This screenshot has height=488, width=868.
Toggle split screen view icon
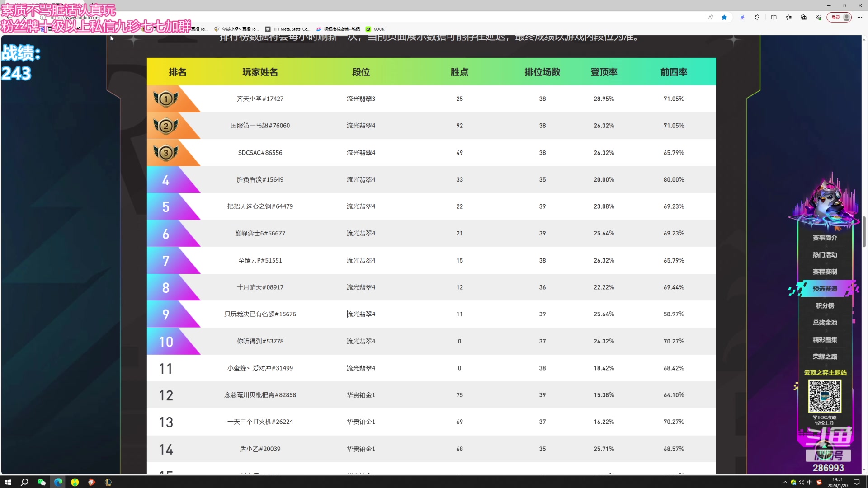(774, 17)
